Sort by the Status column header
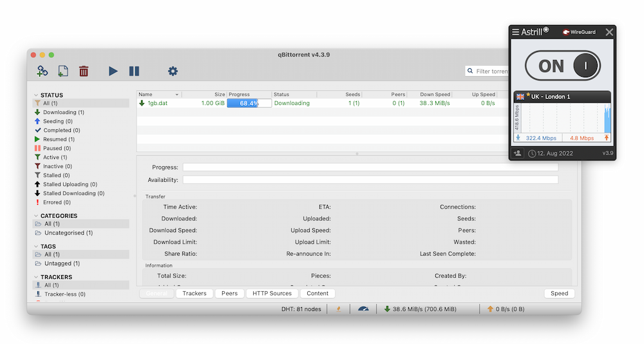644x344 pixels. pos(294,95)
